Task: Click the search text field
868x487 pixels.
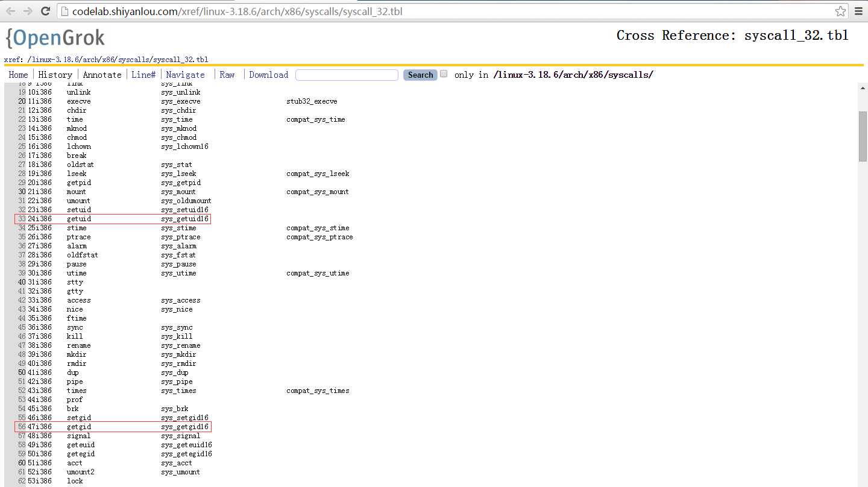Action: click(347, 75)
